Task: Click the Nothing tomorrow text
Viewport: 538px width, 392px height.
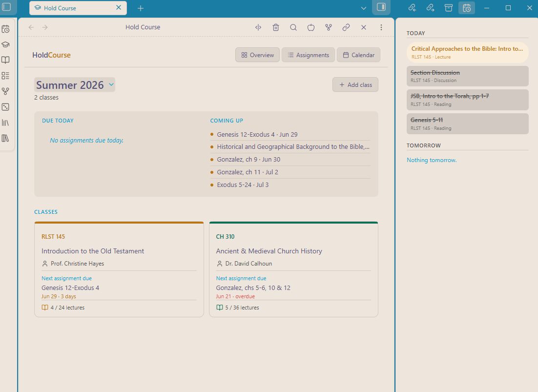Action: pos(432,160)
